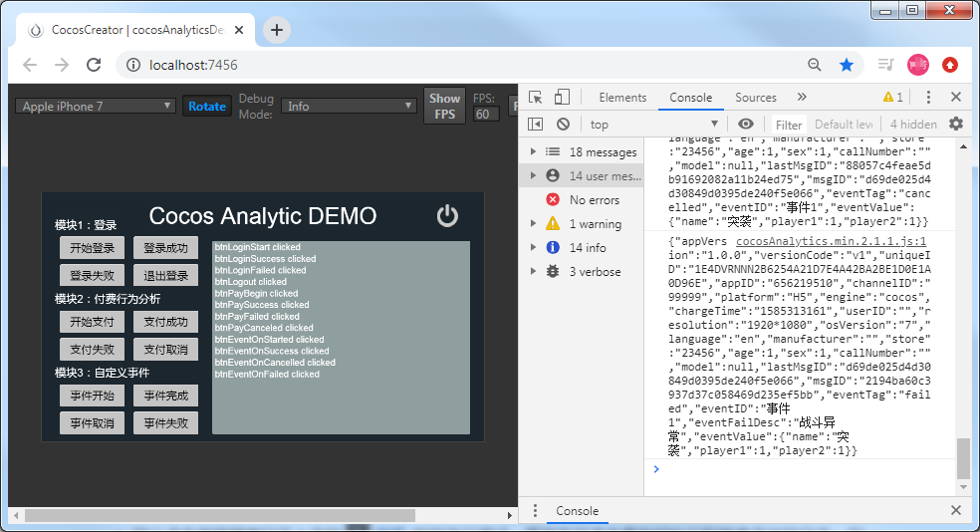Open the Default levels dropdown
This screenshot has width=980, height=532.
pyautogui.click(x=844, y=124)
